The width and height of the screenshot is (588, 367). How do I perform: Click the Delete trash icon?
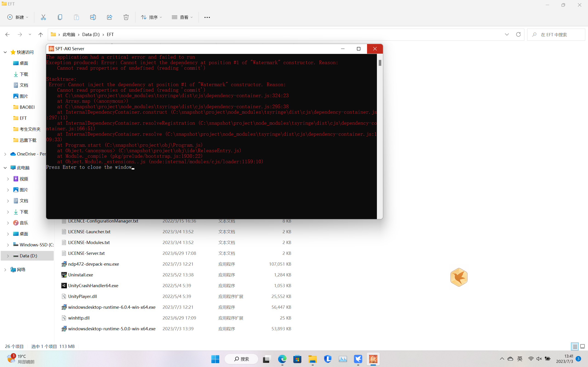(x=126, y=17)
